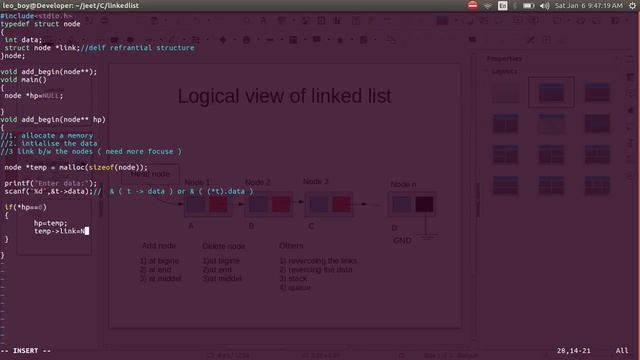This screenshot has width=640, height=360.
Task: Select Title, 2 Content and Content layout
Action: [x=505, y=154]
